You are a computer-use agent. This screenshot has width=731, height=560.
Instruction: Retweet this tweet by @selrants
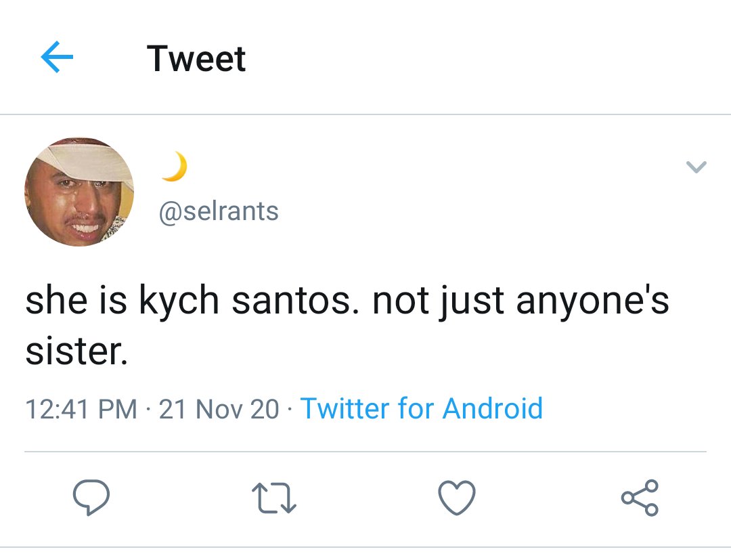274,498
